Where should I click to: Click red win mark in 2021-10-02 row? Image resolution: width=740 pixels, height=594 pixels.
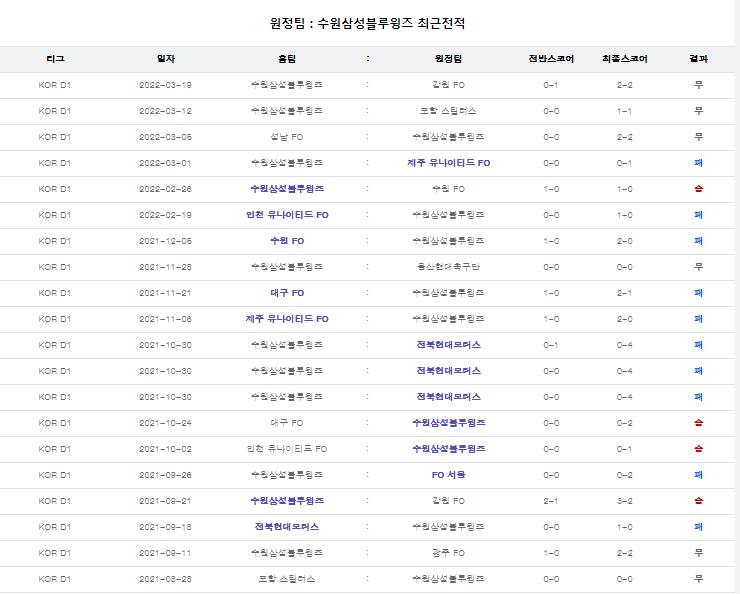pos(698,449)
